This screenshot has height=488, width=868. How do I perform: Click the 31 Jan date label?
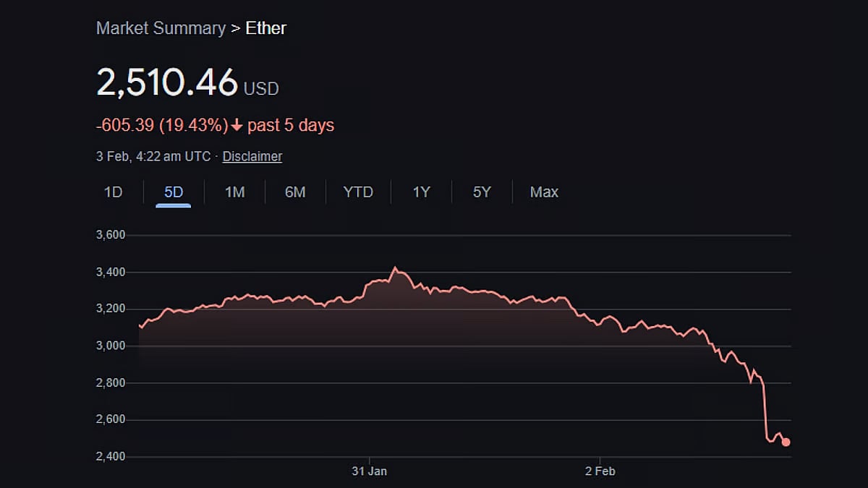[x=370, y=471]
